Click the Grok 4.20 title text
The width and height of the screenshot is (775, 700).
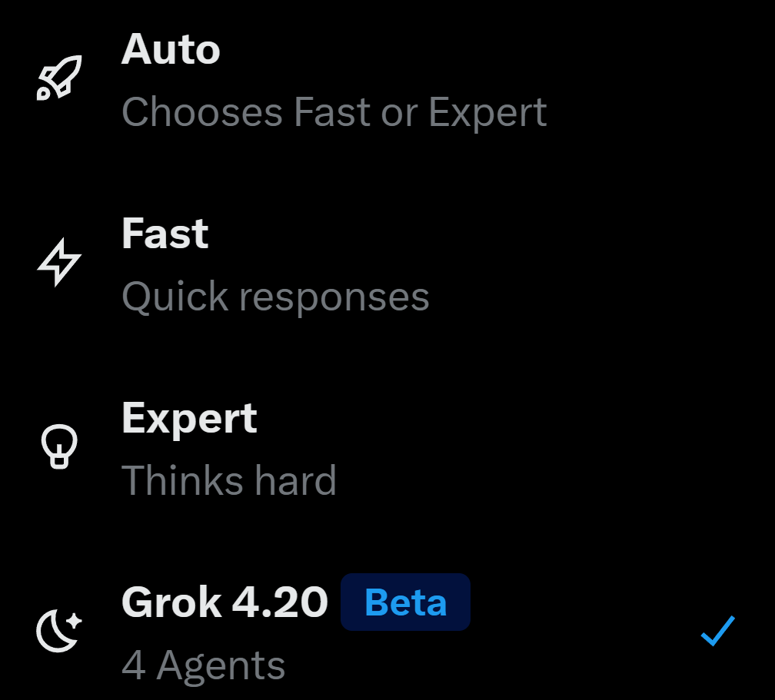pos(224,602)
